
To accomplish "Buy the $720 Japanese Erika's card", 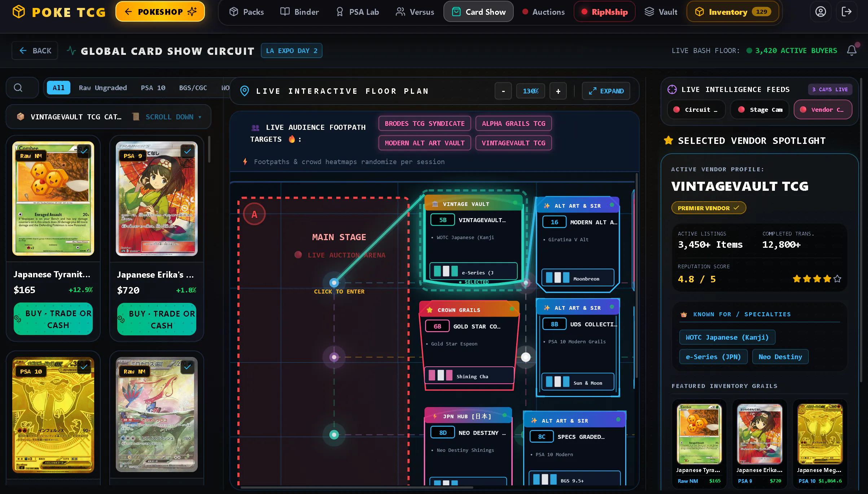I will tap(157, 319).
